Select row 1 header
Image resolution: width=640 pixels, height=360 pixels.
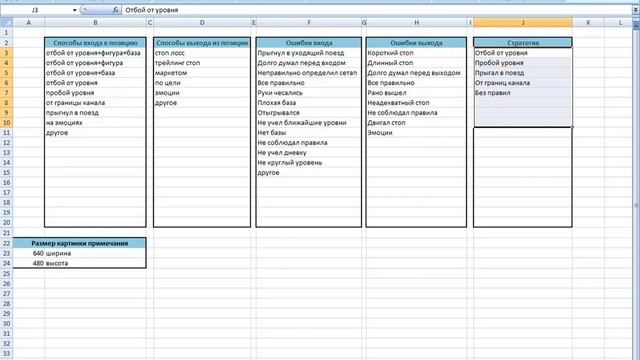6,32
